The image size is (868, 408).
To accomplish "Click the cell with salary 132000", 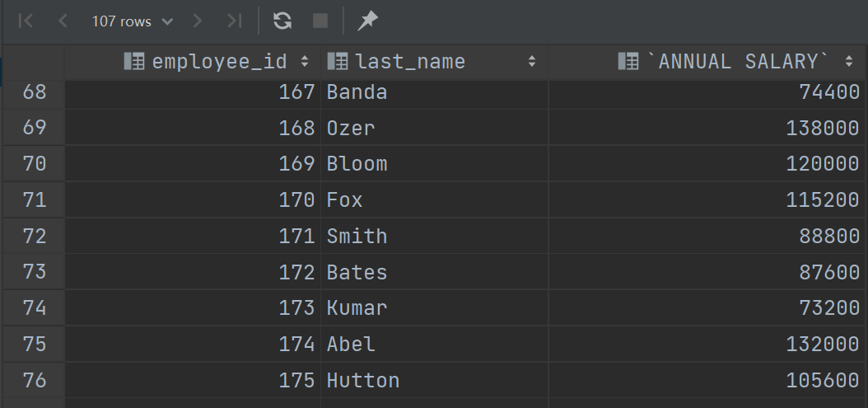I will 707,345.
